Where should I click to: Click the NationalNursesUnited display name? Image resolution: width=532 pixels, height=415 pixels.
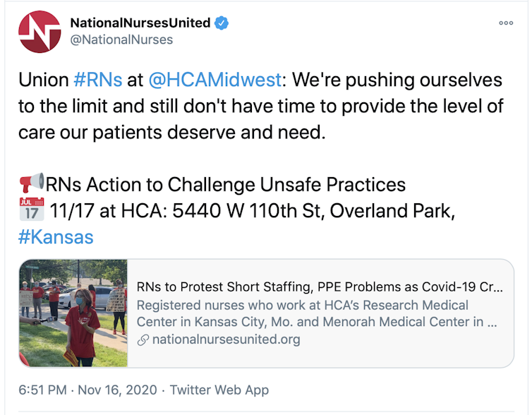point(140,23)
